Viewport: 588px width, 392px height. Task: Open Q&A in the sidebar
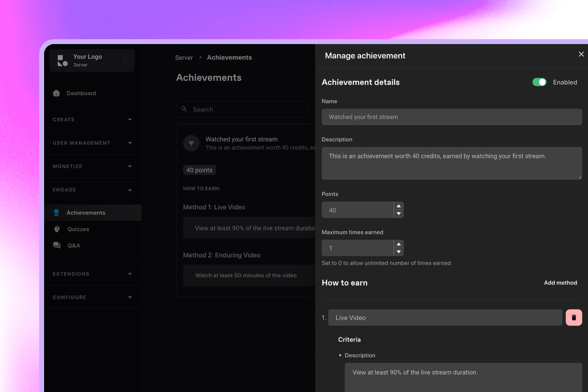click(73, 245)
